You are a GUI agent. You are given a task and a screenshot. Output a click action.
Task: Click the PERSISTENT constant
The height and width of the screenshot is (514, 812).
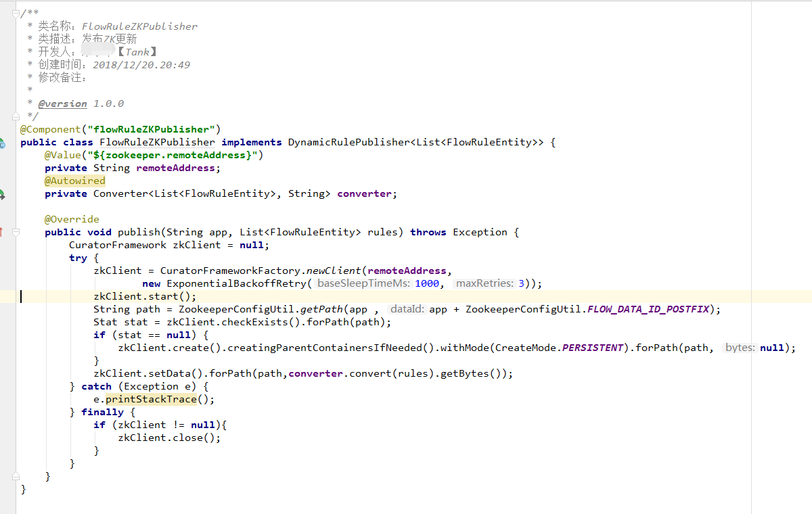(x=593, y=348)
